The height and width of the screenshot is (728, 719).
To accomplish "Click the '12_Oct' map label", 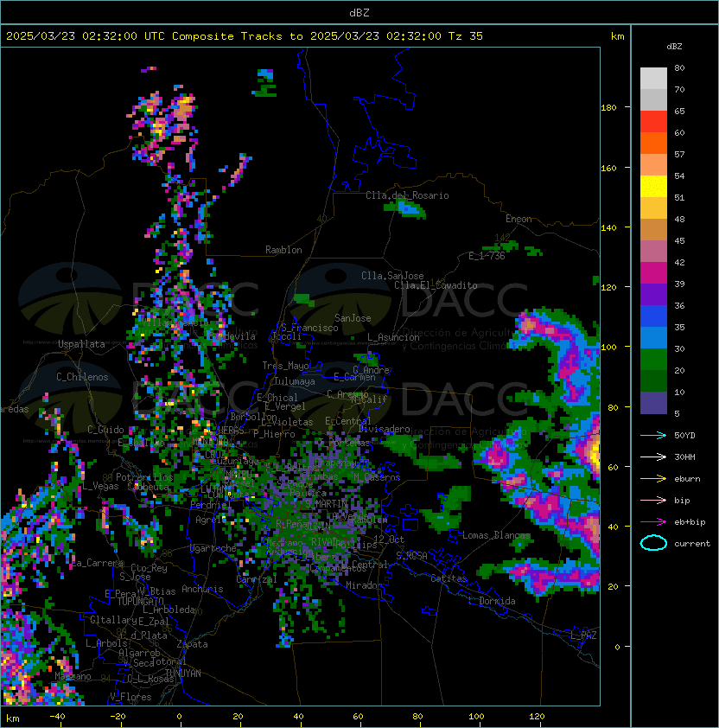I will pyautogui.click(x=389, y=540).
